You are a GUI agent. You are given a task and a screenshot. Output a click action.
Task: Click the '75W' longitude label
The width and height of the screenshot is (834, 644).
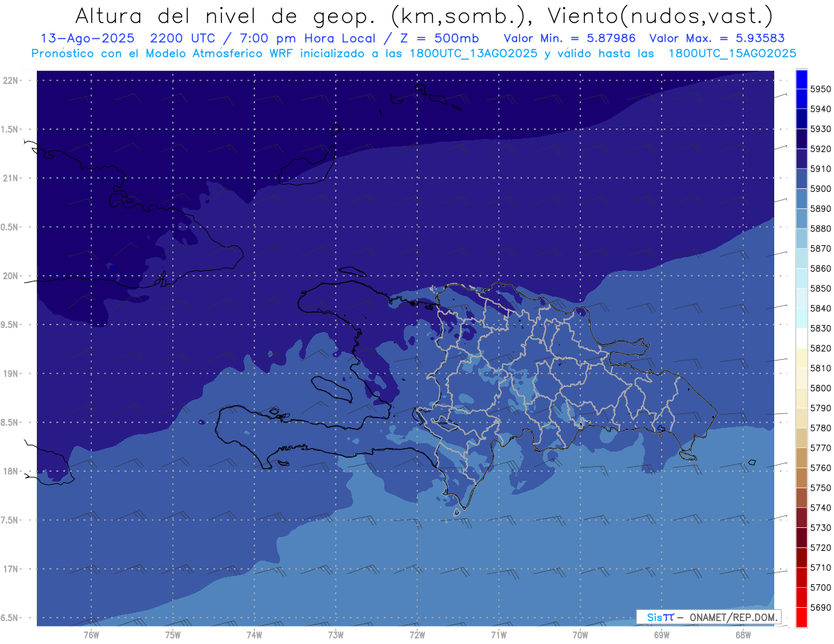172,634
